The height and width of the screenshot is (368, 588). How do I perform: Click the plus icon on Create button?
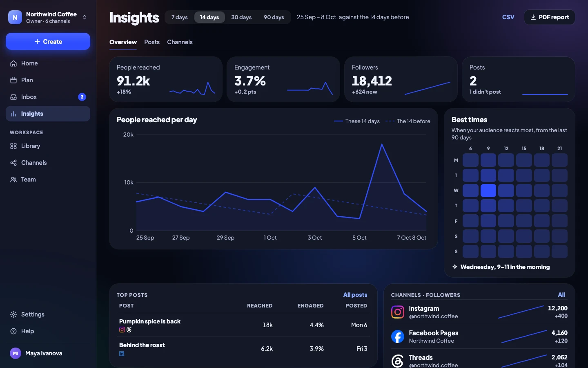pyautogui.click(x=38, y=42)
